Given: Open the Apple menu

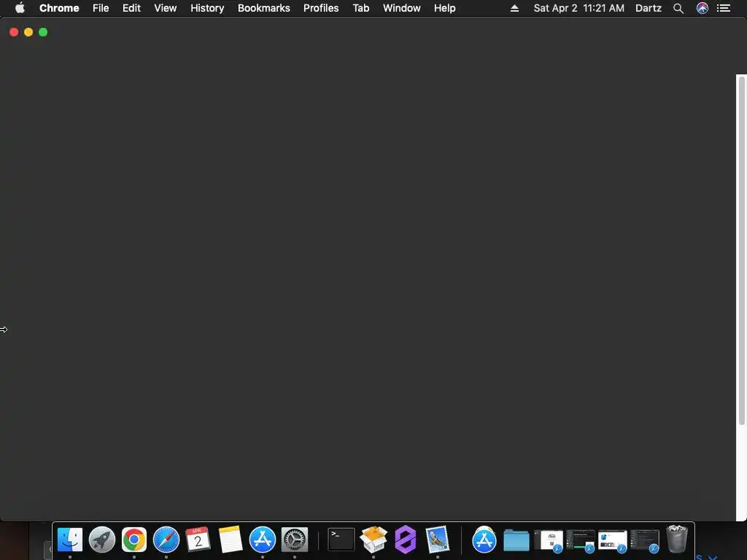Looking at the screenshot, I should pyautogui.click(x=20, y=8).
